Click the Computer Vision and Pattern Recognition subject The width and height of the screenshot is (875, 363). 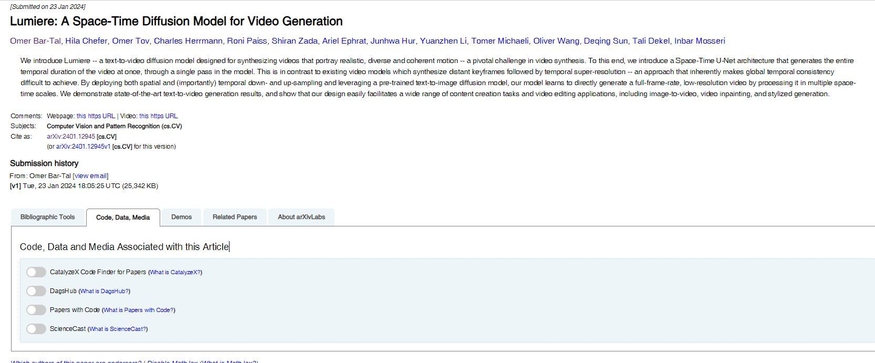pyautogui.click(x=114, y=126)
